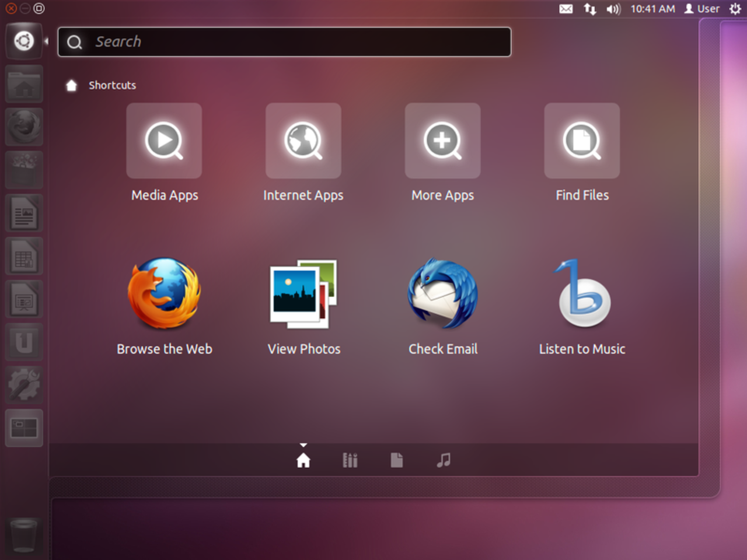
Task: Open the power gear menu
Action: coord(736,8)
